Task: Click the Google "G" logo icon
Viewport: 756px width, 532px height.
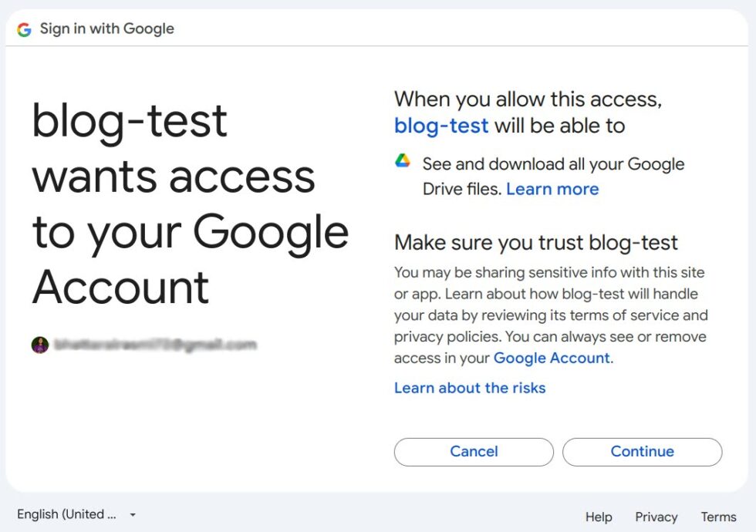Action: 24,29
